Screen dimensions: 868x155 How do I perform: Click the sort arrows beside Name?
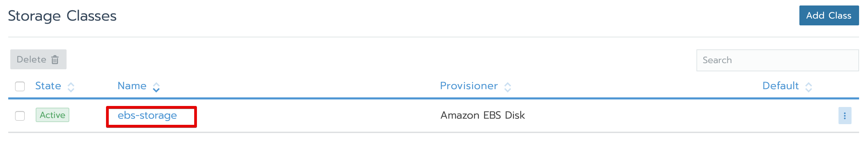156,87
